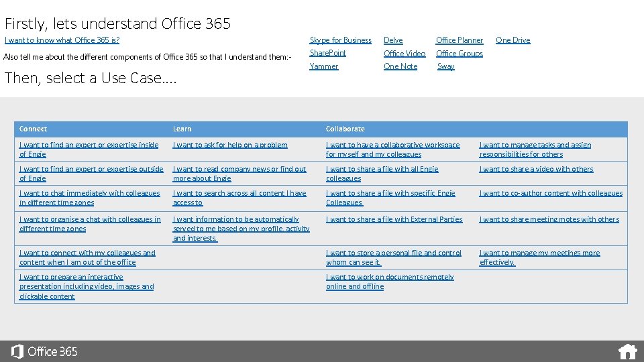Select 'work on documents remotely online and offline'

(390, 282)
